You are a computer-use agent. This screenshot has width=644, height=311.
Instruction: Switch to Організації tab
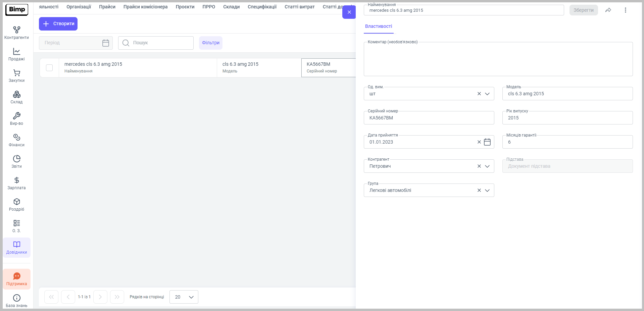(79, 7)
